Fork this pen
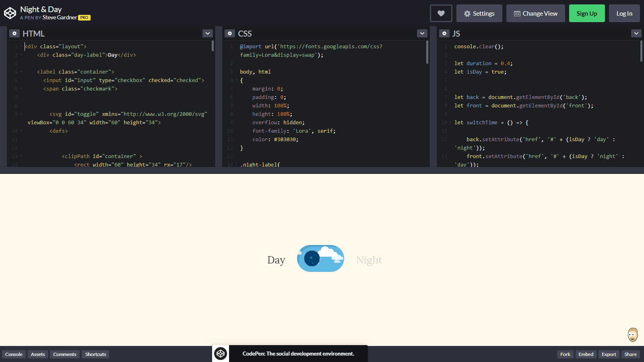This screenshot has width=644, height=362. click(565, 354)
